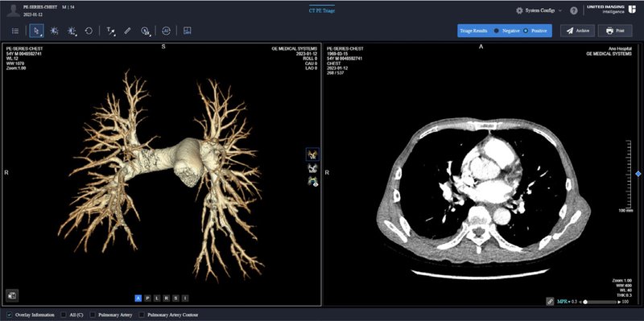Open the layout switch icon
The image size is (644, 321).
(x=188, y=31)
